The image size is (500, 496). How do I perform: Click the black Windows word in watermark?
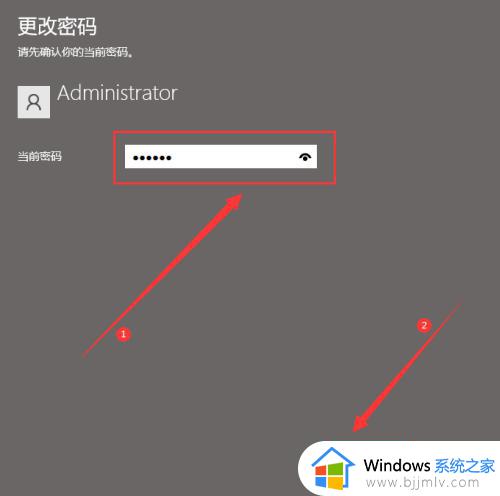click(397, 465)
